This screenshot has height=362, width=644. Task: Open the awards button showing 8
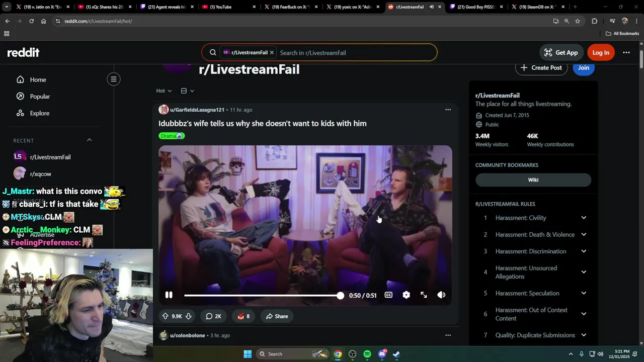(x=244, y=316)
